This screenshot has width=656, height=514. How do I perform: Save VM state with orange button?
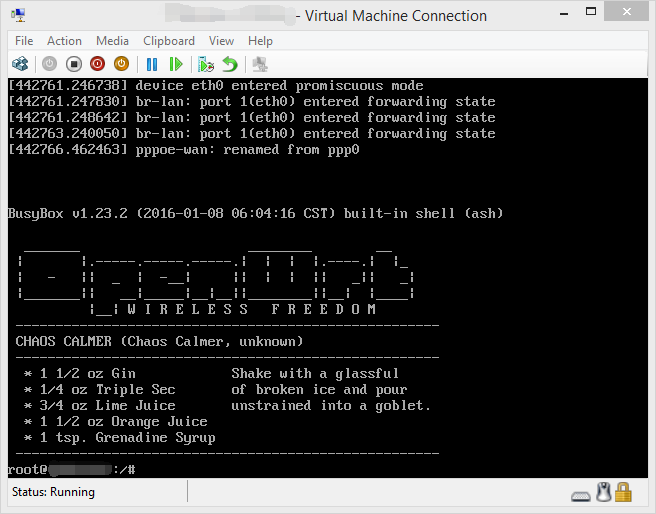pos(121,64)
